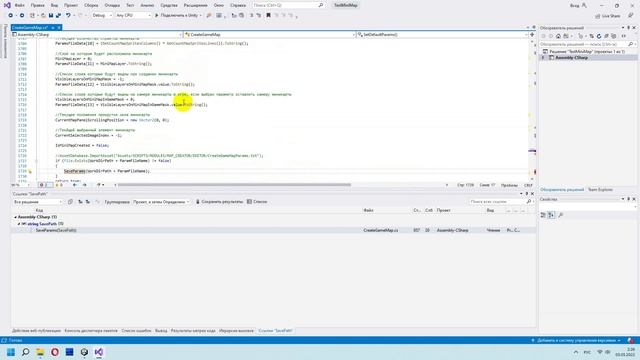
Task: Click Home icon in Solution Explorer toolbar
Action: [x=558, y=36]
